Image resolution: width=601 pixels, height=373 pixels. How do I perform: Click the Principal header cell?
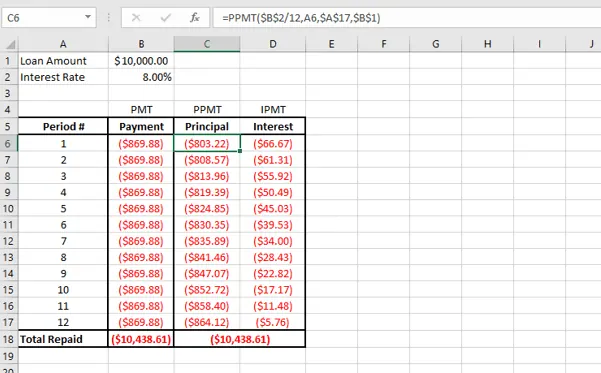(207, 127)
